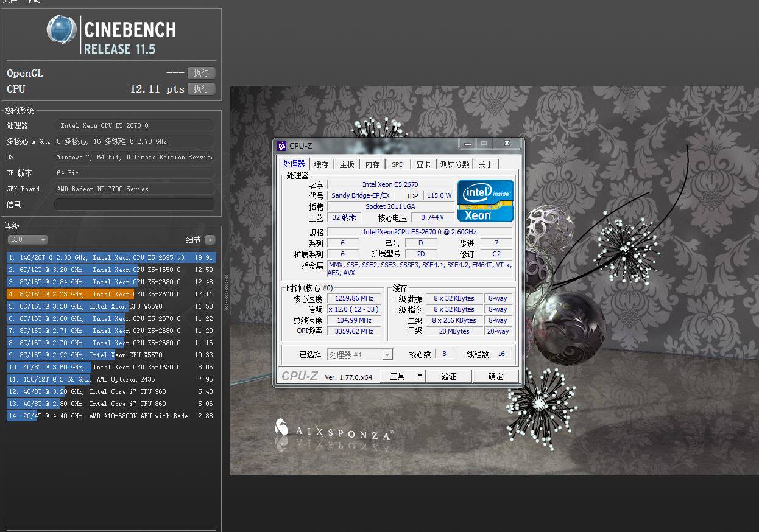Click the 名字 value Intel Xeon E5 2670
Image resolution: width=759 pixels, height=532 pixels.
(x=390, y=184)
